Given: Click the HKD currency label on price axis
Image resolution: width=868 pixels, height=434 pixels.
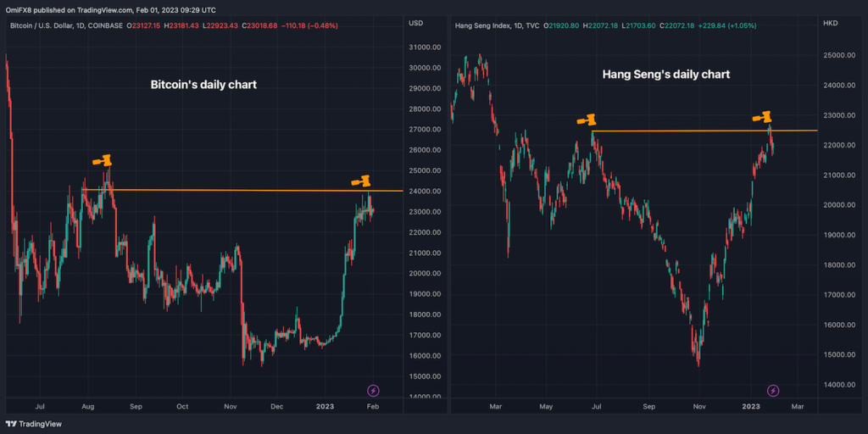Looking at the screenshot, I should pos(832,23).
